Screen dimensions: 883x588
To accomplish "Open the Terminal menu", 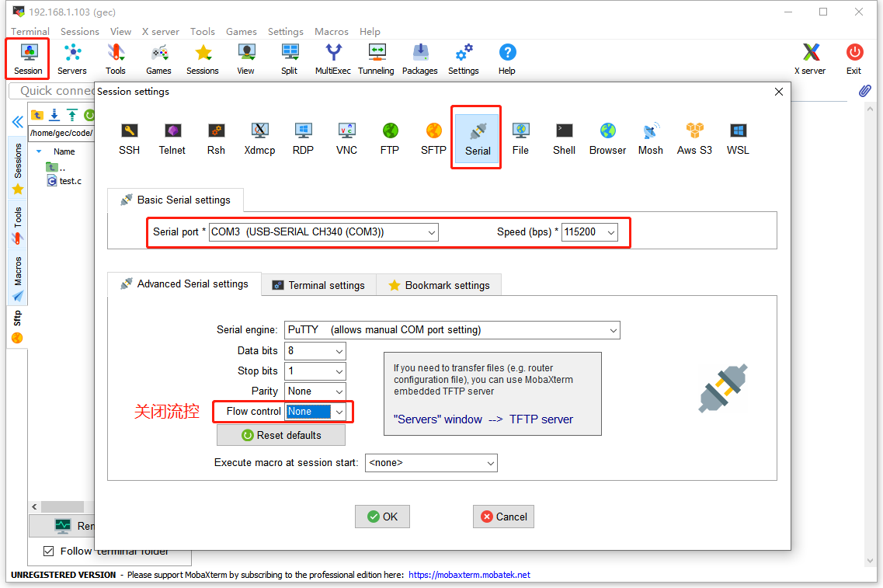I will click(x=30, y=32).
